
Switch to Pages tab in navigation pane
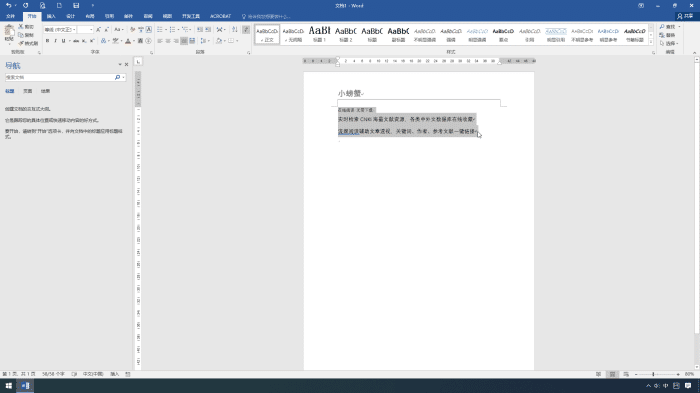pyautogui.click(x=28, y=91)
